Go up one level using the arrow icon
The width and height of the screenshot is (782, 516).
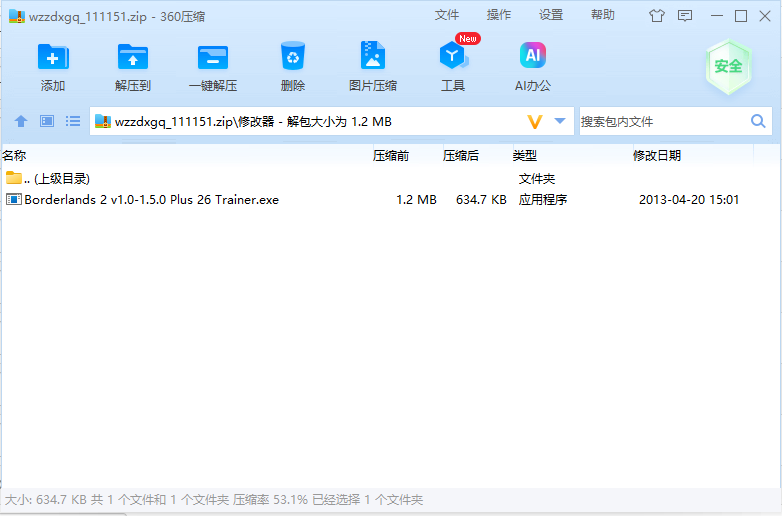point(21,121)
